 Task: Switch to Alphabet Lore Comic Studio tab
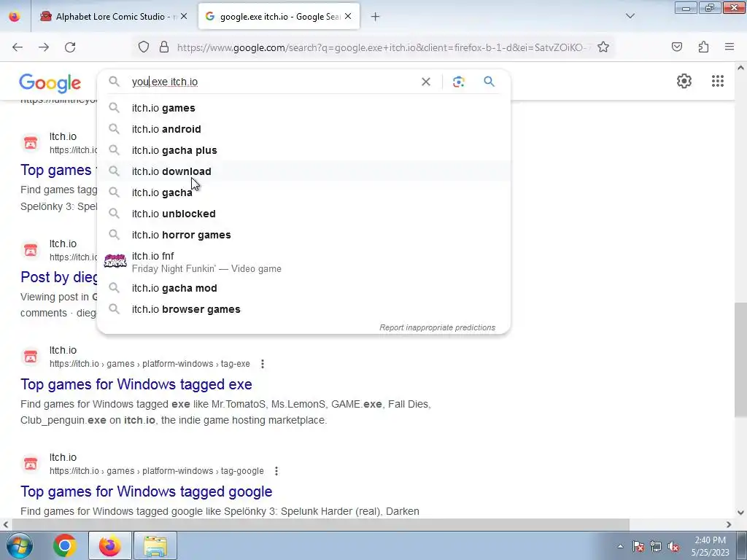click(x=113, y=17)
